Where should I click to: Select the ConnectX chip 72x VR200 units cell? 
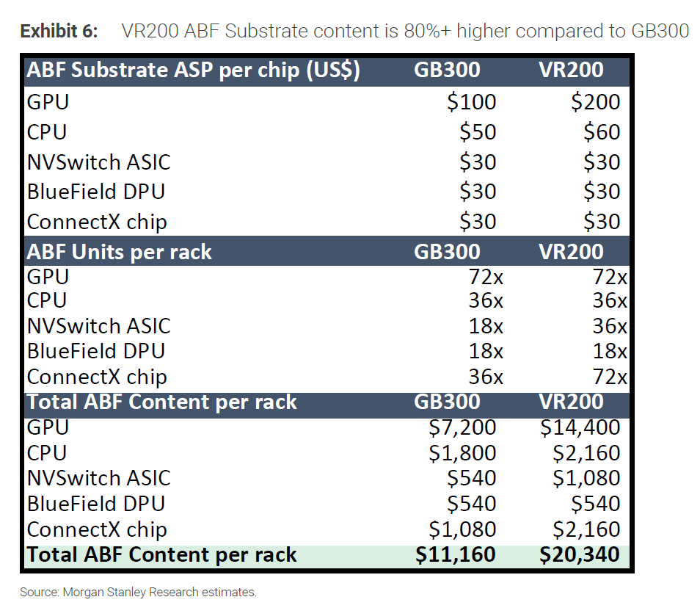pos(610,377)
